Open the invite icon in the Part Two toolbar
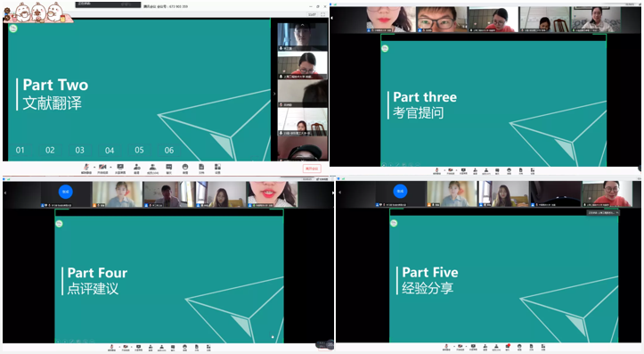This screenshot has width=644, height=354. click(137, 167)
